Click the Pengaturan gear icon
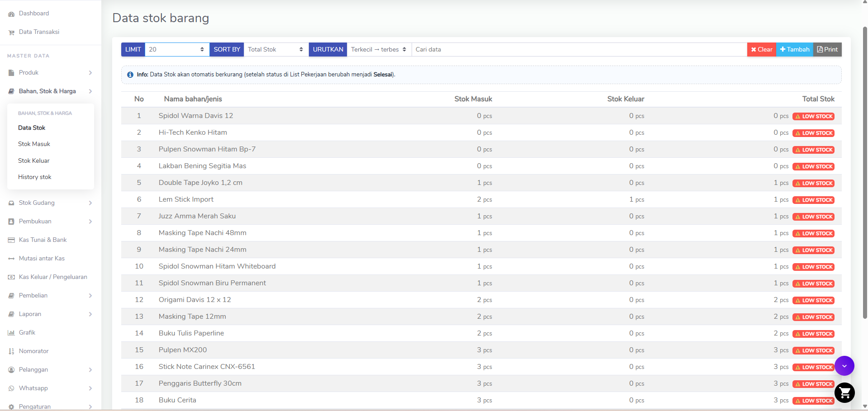This screenshot has height=411, width=868. click(x=11, y=407)
